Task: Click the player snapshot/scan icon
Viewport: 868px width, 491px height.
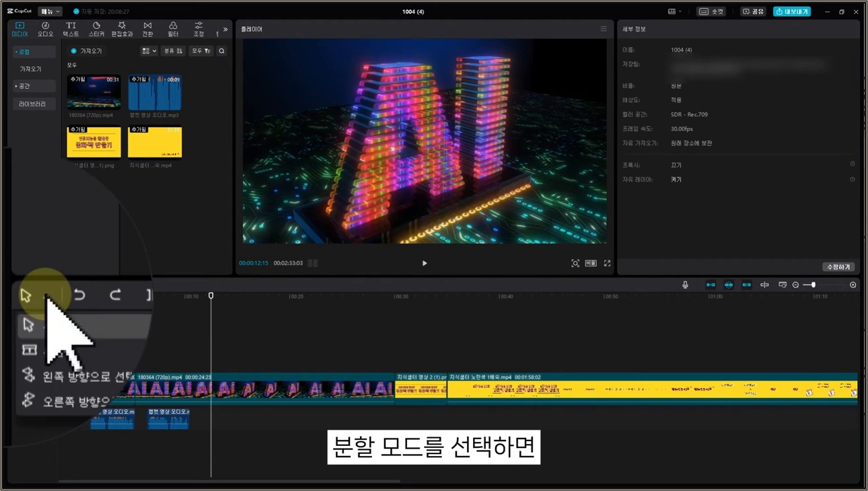Action: click(575, 264)
